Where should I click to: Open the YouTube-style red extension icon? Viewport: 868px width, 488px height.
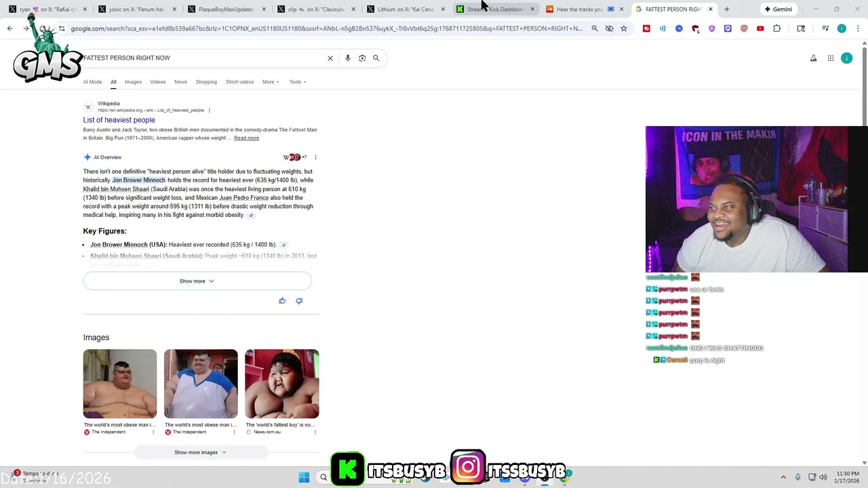pyautogui.click(x=760, y=28)
